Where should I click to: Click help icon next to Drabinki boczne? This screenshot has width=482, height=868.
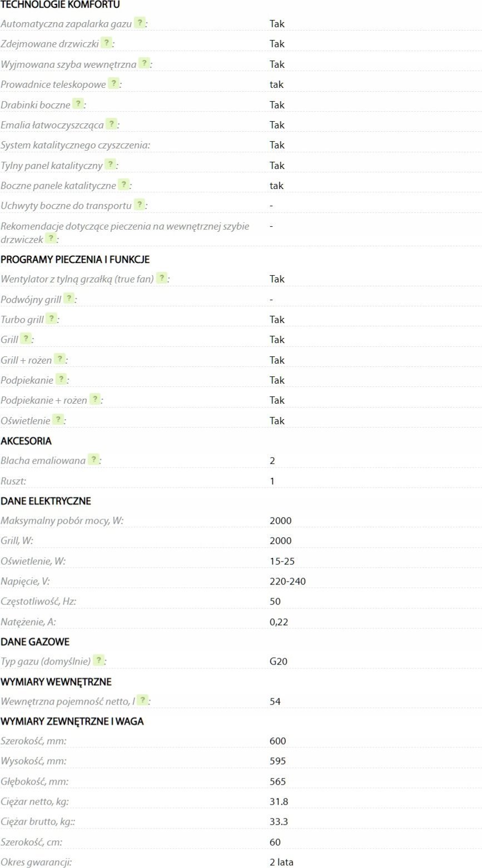pos(78,104)
